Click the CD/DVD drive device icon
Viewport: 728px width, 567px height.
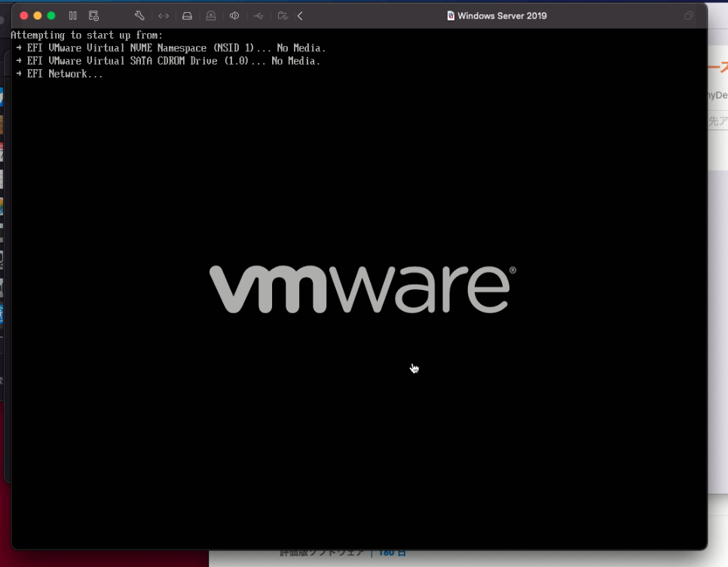click(x=211, y=16)
